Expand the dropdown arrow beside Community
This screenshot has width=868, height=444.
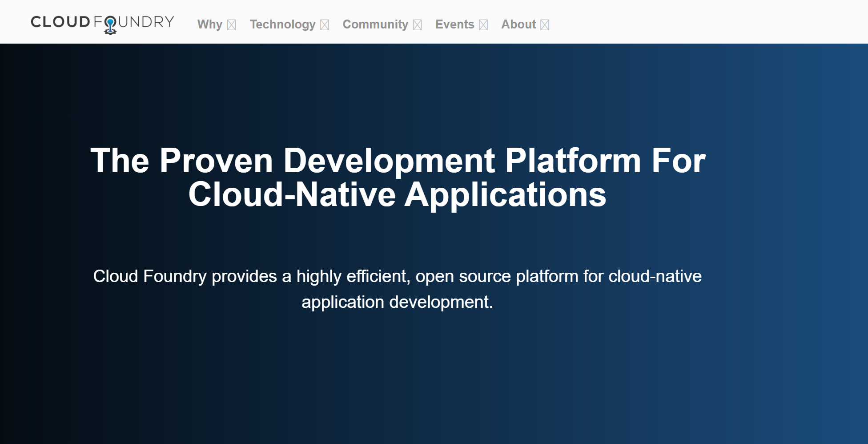tap(417, 25)
